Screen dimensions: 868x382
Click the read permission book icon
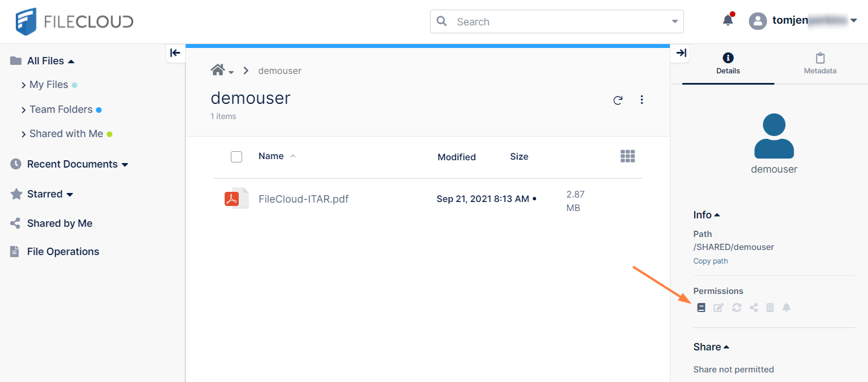point(701,308)
